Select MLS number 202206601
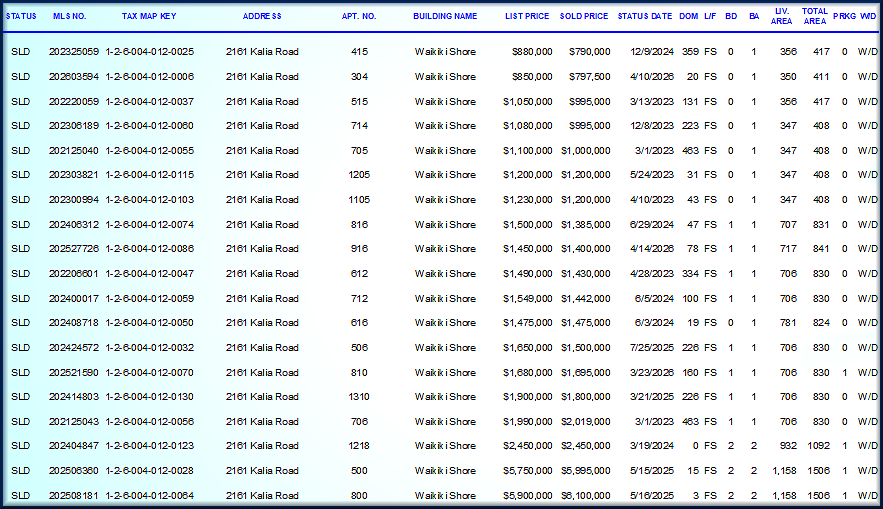This screenshot has width=883, height=509. click(x=74, y=274)
